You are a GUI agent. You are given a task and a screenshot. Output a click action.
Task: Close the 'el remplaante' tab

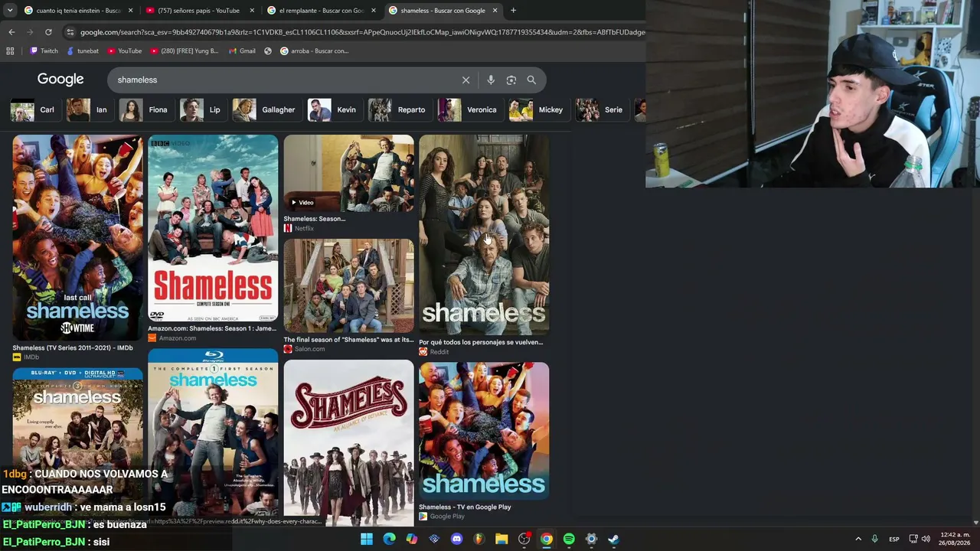tap(374, 11)
